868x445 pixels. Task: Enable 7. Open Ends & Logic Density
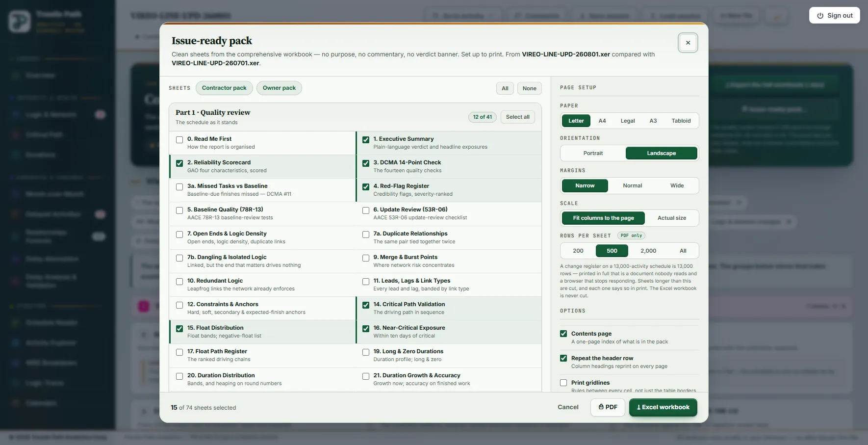coord(179,235)
